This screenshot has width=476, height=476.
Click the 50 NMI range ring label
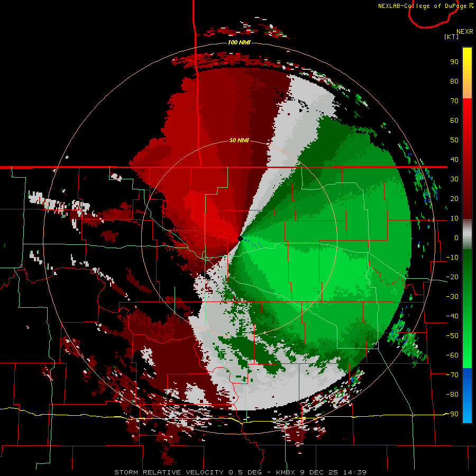[239, 140]
